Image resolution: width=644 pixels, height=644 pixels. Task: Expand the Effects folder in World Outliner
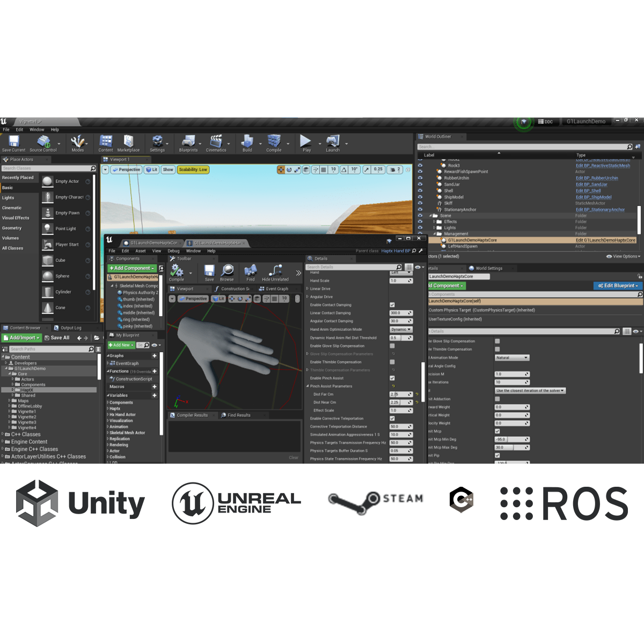coord(434,222)
